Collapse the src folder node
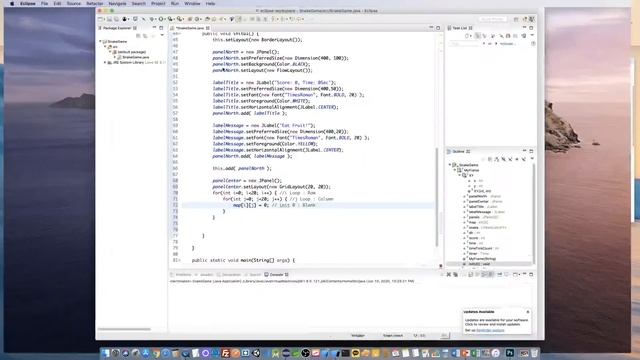This screenshot has height=360, width=640. pyautogui.click(x=105, y=47)
